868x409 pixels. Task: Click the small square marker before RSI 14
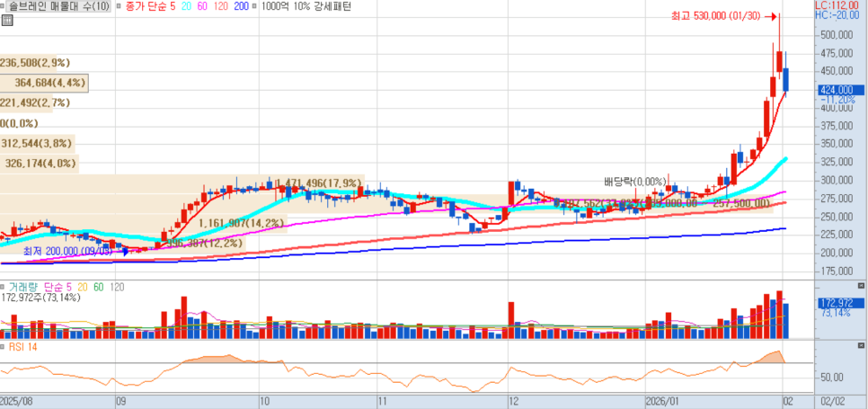[4, 347]
